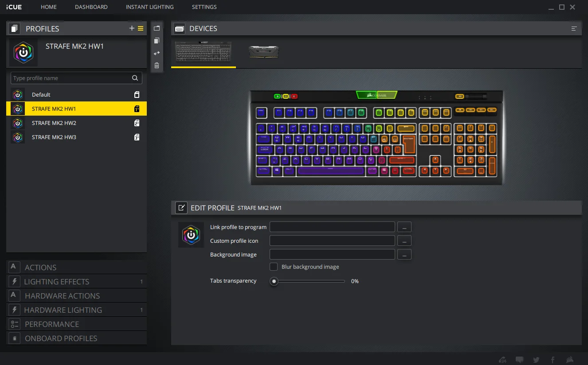Add a new profile with the plus icon
The height and width of the screenshot is (365, 588).
click(132, 28)
